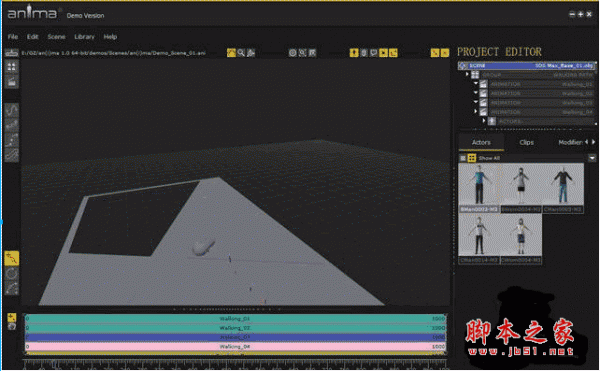Select the magnifier zoom tool
Viewport: 600px width, 371px height.
click(241, 53)
